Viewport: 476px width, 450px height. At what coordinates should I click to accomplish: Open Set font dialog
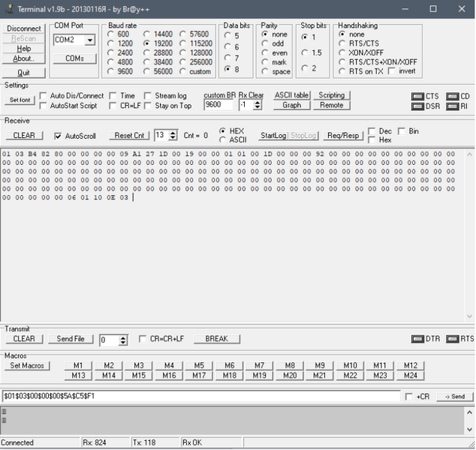pos(20,100)
